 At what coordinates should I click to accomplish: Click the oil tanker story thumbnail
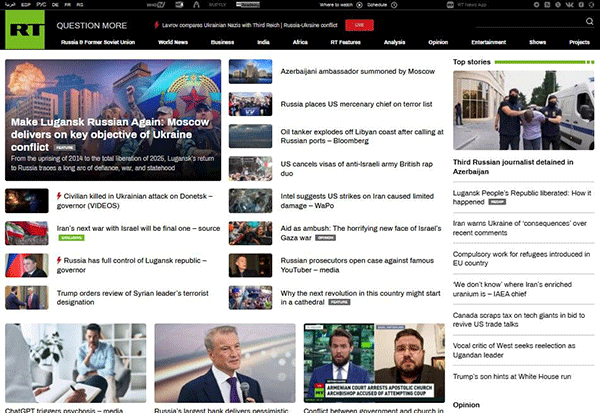tap(251, 136)
